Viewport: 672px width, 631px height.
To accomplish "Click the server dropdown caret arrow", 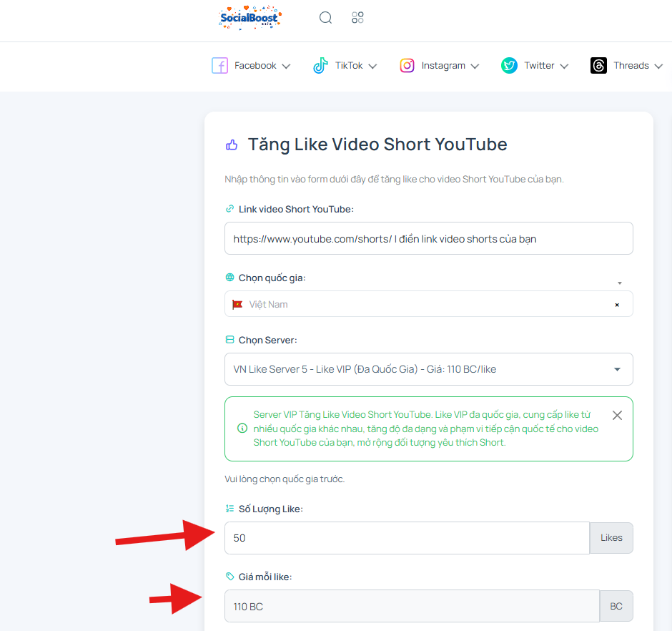I will click(617, 369).
